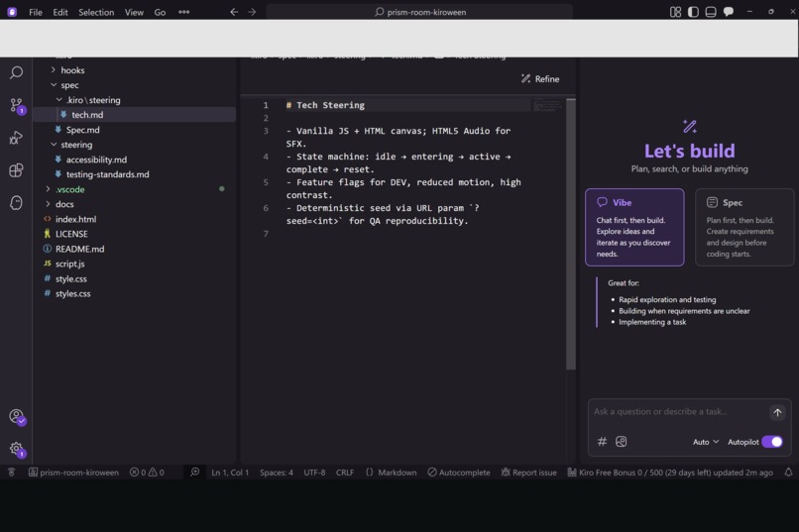This screenshot has width=799, height=532.
Task: Click the prism-room-kiroween search box
Action: (x=419, y=12)
